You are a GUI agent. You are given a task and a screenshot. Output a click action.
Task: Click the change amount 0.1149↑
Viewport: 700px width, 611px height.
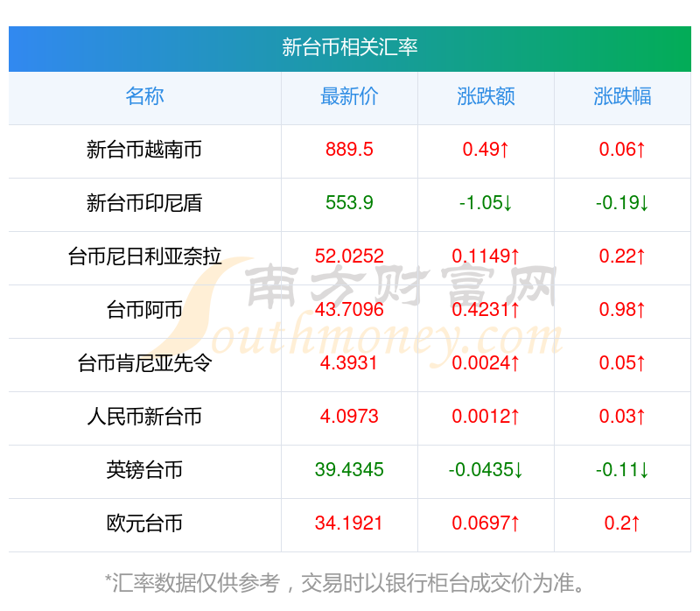pos(486,256)
